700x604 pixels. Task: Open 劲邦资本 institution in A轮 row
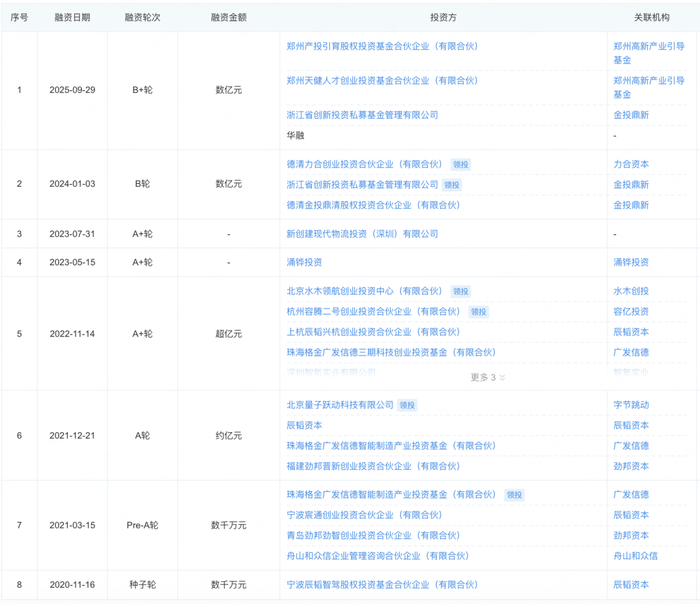pyautogui.click(x=631, y=466)
